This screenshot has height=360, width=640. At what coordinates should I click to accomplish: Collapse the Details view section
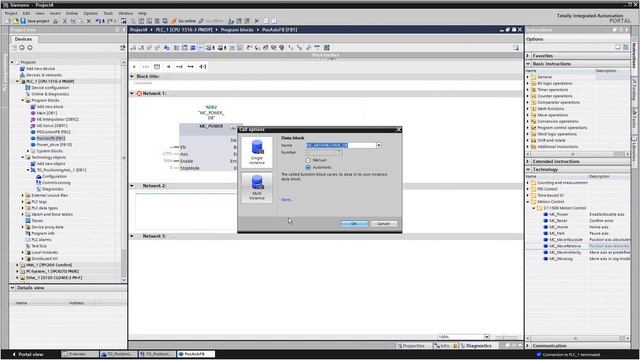coord(12,288)
